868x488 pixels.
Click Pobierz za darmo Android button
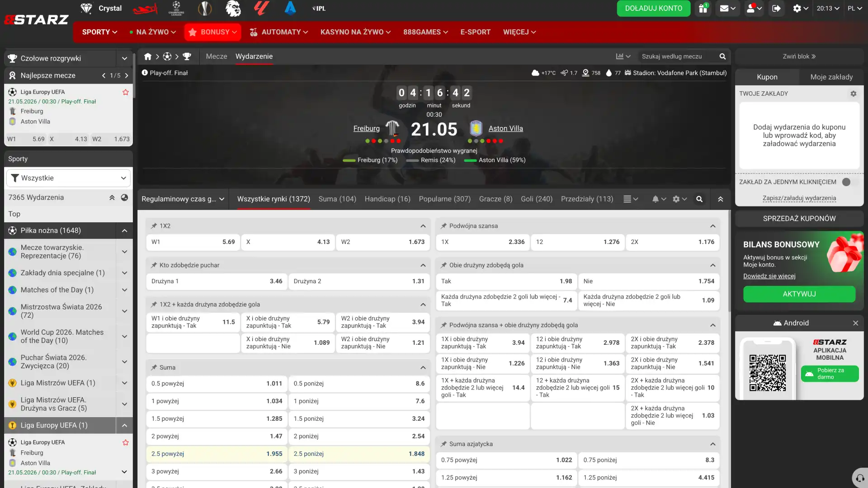[x=830, y=374]
